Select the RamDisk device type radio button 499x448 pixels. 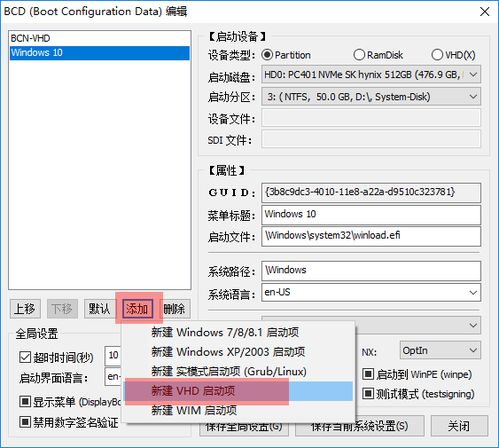click(359, 55)
